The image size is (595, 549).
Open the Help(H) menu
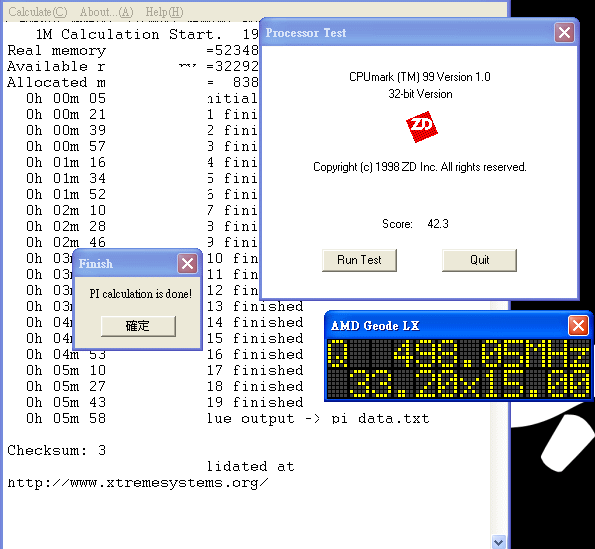tap(164, 12)
